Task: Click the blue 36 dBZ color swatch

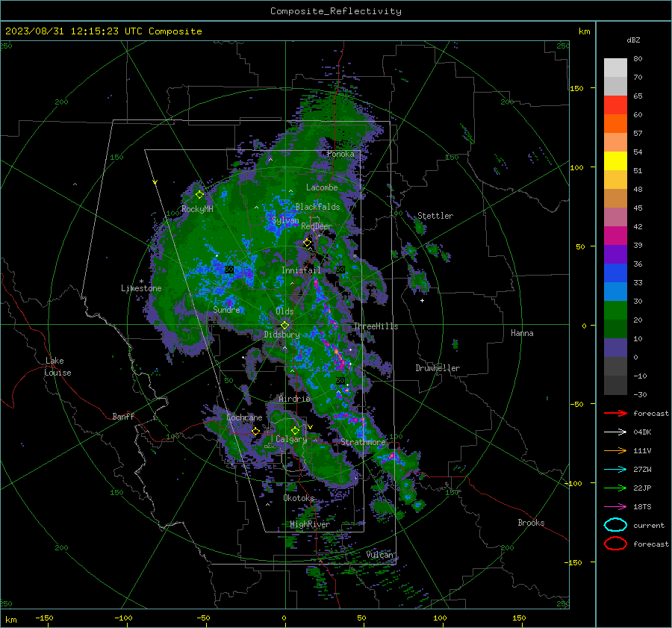Action: [615, 273]
